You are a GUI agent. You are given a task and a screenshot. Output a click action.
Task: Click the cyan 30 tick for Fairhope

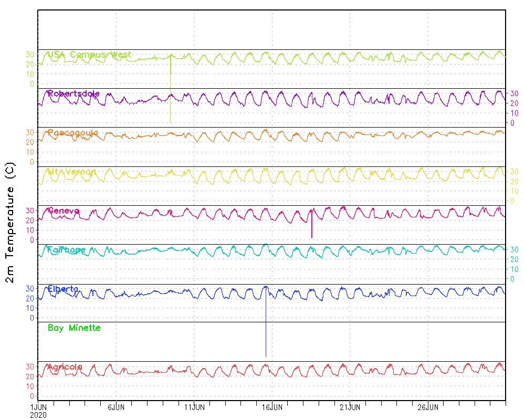point(514,250)
